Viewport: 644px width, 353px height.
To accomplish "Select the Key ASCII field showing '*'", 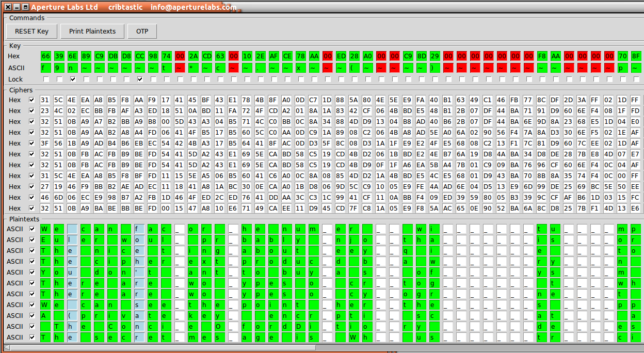I will (194, 68).
